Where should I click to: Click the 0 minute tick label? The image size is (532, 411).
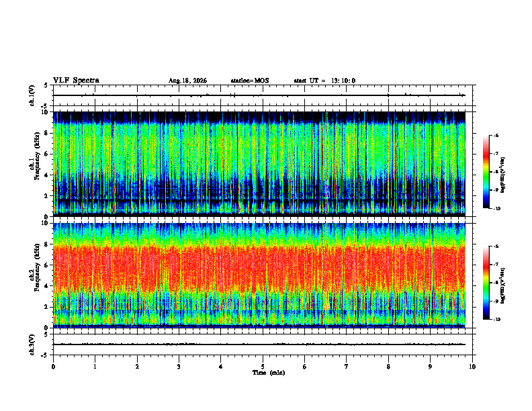coord(53,367)
